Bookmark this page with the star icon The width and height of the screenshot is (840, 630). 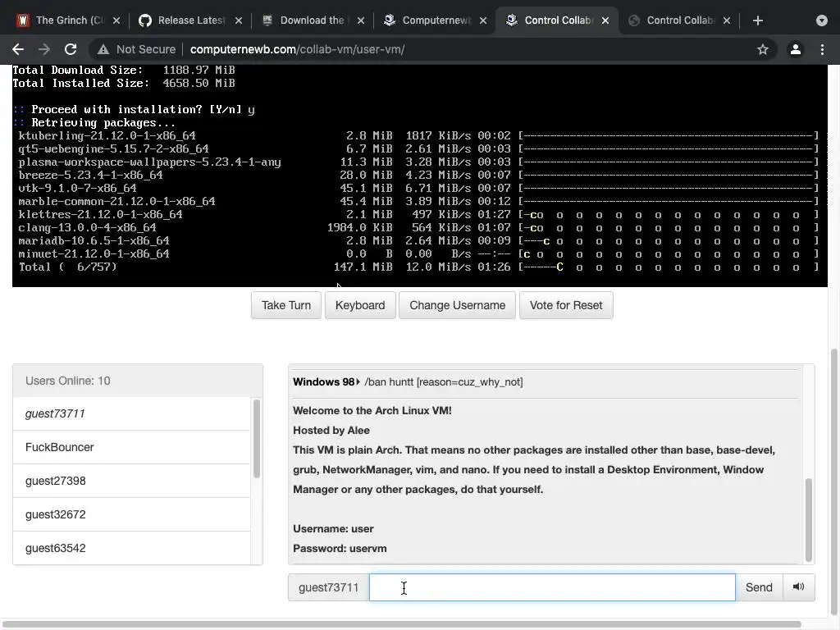pos(762,49)
